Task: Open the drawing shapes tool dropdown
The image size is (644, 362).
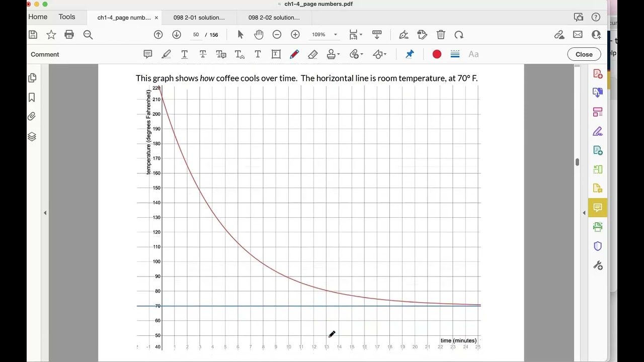Action: coord(379,54)
